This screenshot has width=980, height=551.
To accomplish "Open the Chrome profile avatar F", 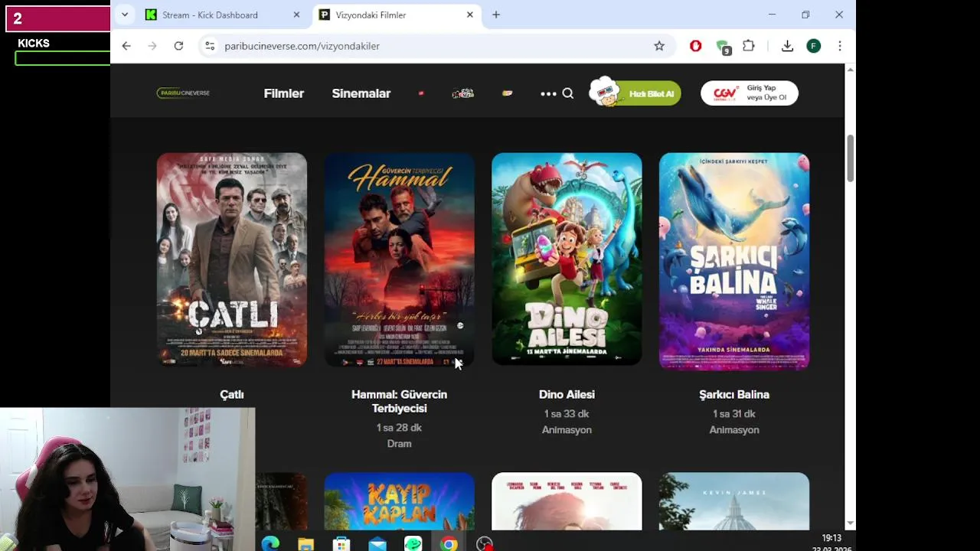I will tap(814, 46).
